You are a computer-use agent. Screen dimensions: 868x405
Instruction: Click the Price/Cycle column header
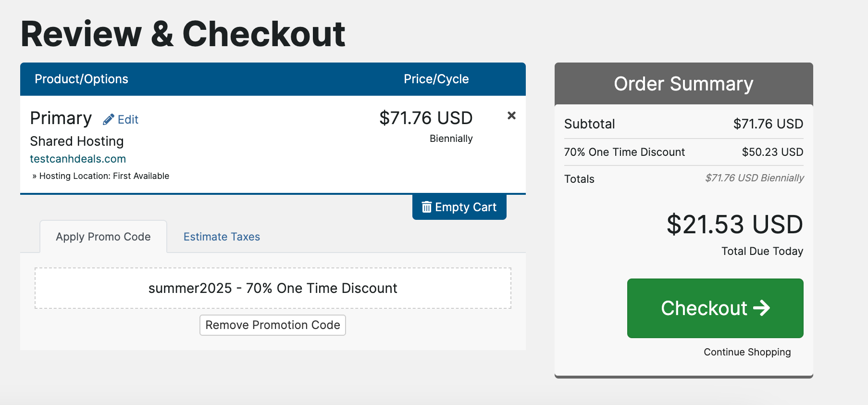coord(436,79)
